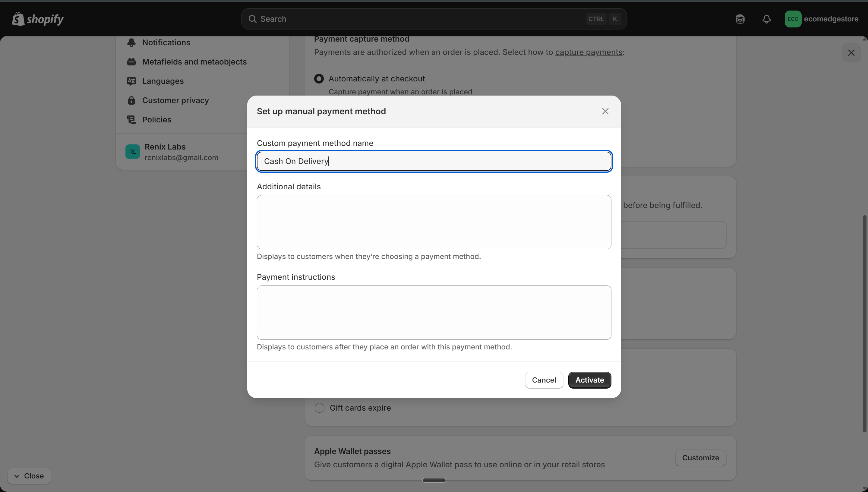The image size is (868, 492).
Task: Click the Shopify logo in the top left
Action: (x=37, y=19)
